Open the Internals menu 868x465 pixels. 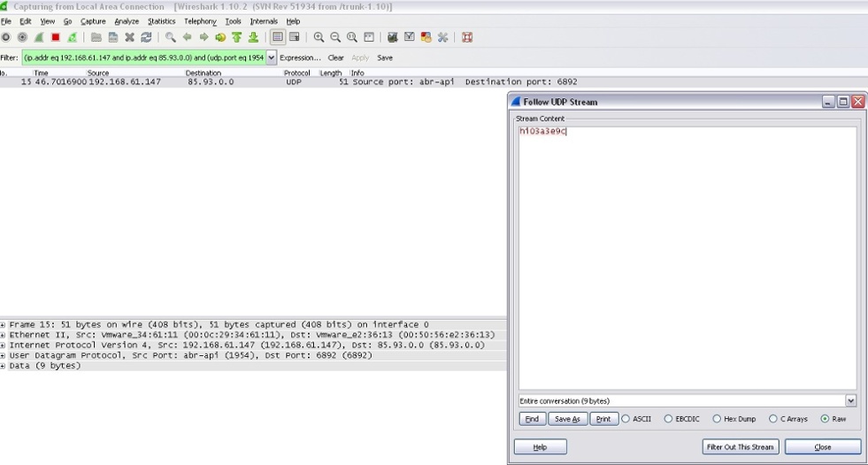(x=264, y=21)
